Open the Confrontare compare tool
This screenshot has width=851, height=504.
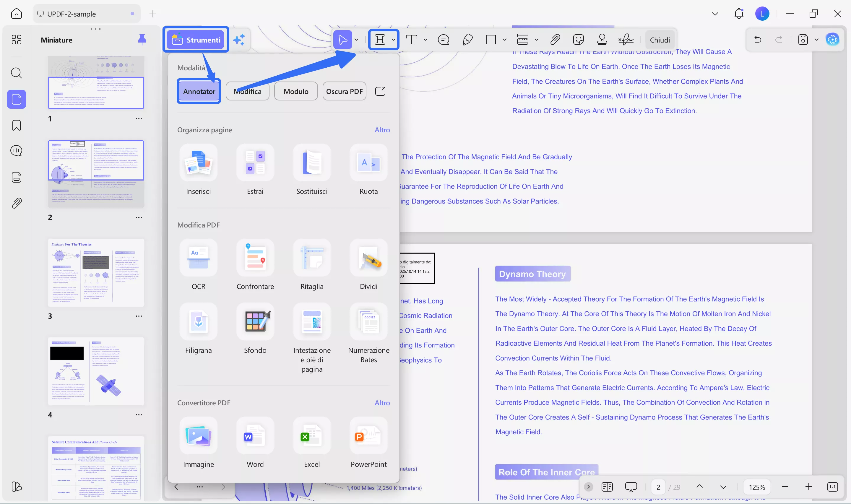coord(255,258)
